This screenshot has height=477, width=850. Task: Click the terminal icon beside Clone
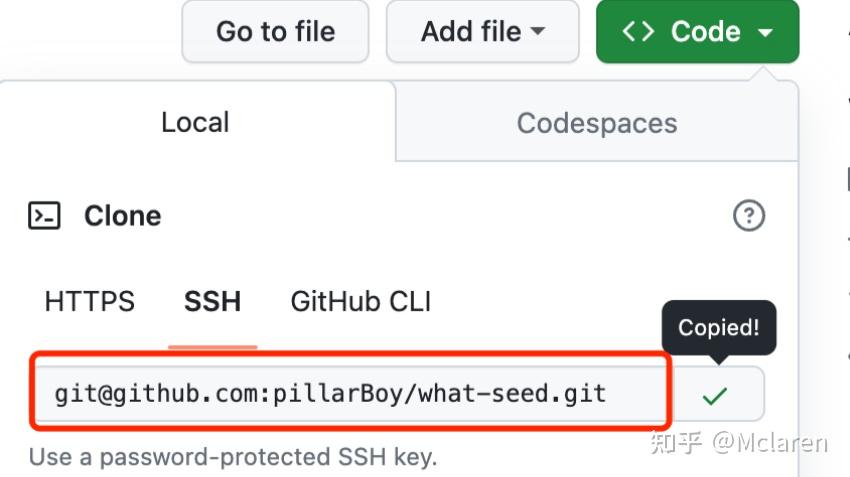(x=44, y=216)
